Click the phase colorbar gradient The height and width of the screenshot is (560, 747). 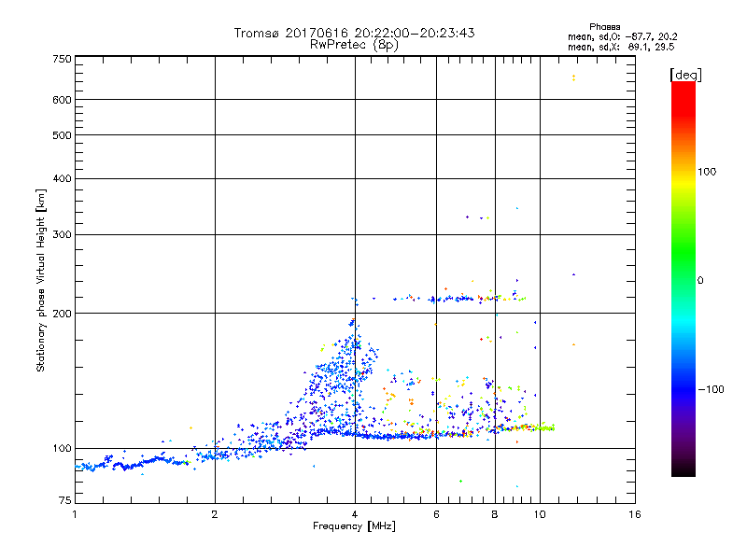coord(684,279)
